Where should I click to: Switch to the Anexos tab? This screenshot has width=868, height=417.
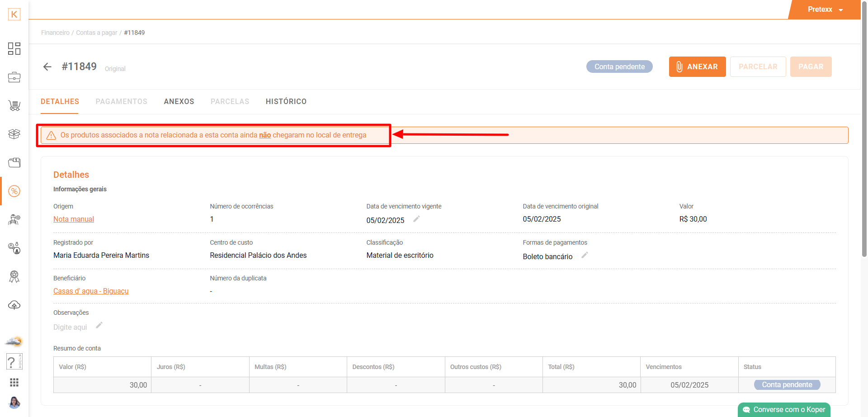[x=179, y=102]
